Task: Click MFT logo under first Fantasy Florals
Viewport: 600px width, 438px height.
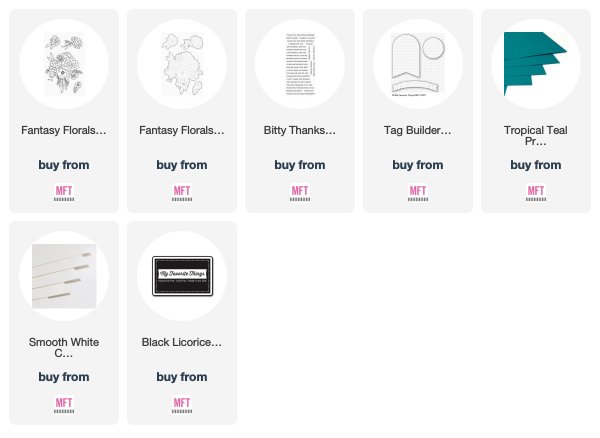Action: point(64,193)
